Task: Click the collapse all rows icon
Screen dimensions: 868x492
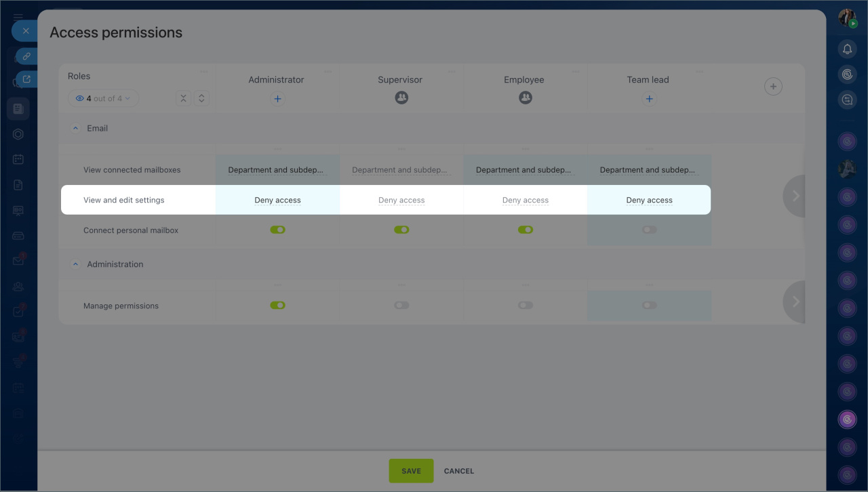Action: click(x=183, y=98)
